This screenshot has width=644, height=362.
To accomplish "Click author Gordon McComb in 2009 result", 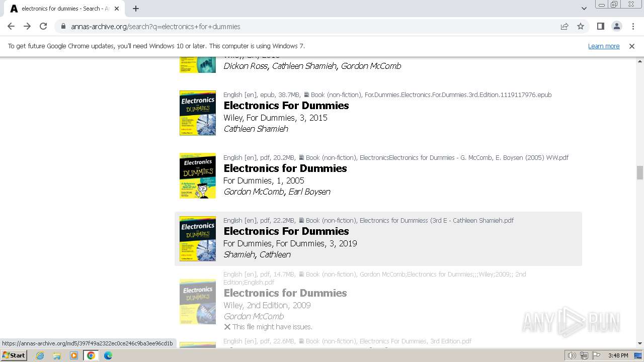I will click(254, 316).
